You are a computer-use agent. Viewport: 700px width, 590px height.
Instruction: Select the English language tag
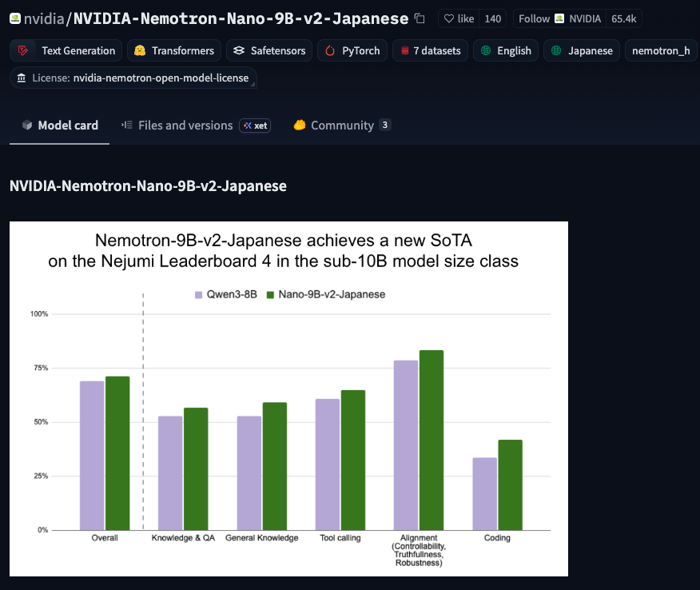[506, 50]
